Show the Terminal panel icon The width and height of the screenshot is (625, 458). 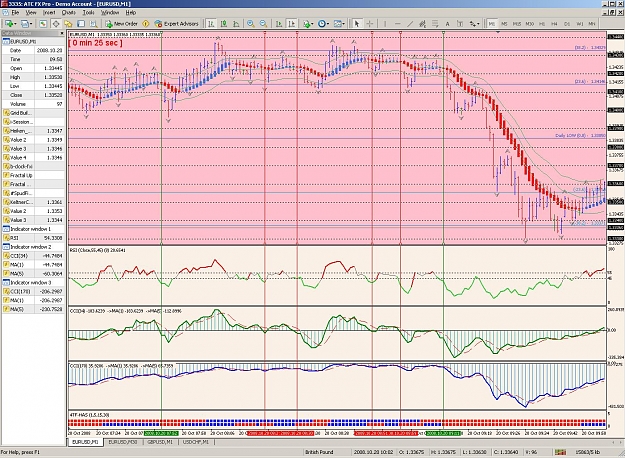pos(81,24)
